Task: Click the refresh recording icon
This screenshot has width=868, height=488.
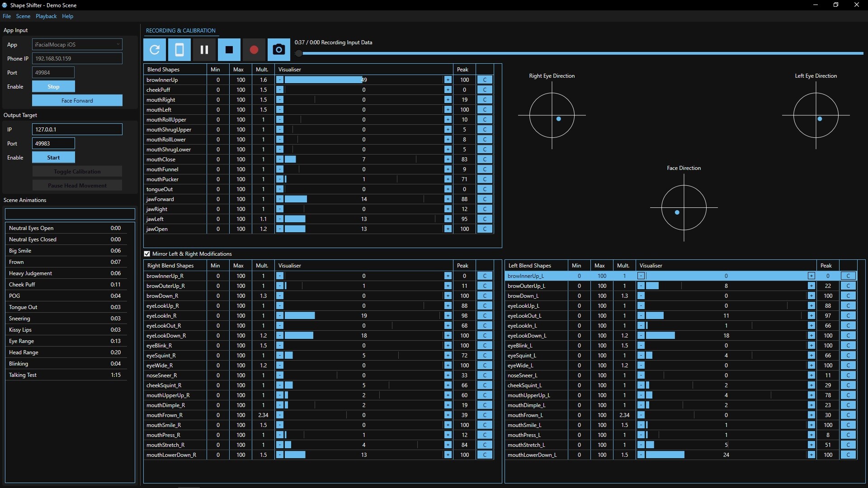Action: click(155, 50)
